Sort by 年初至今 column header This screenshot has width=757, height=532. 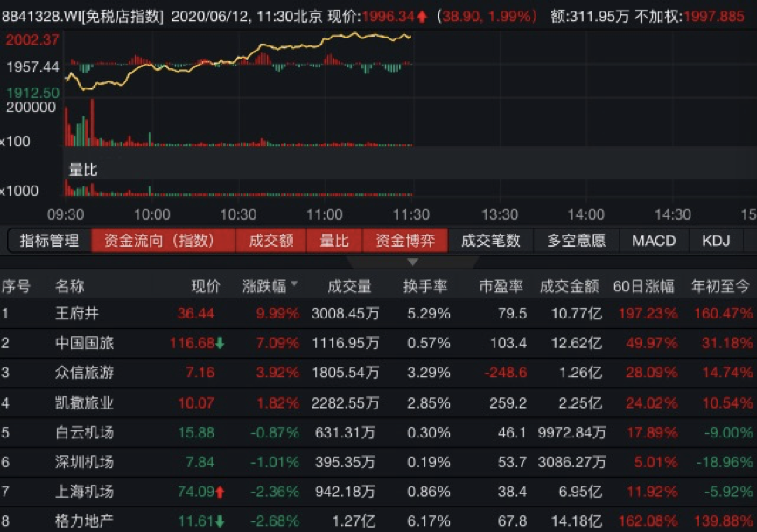[720, 286]
